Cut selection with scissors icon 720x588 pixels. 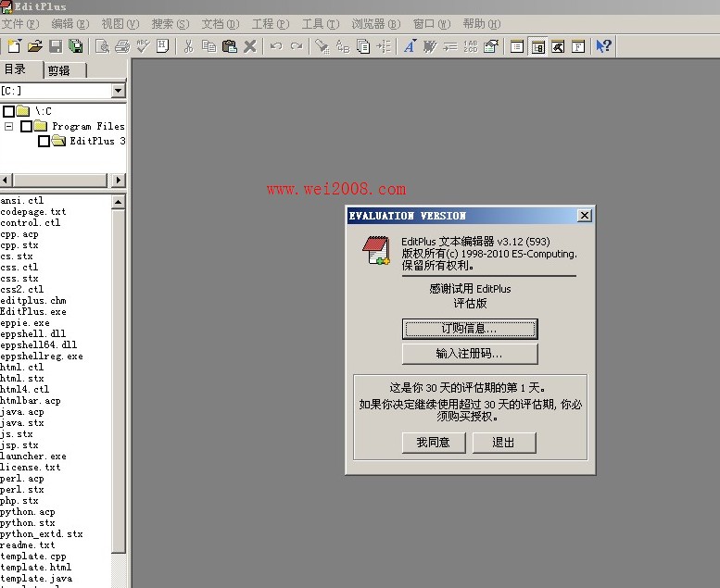click(188, 46)
